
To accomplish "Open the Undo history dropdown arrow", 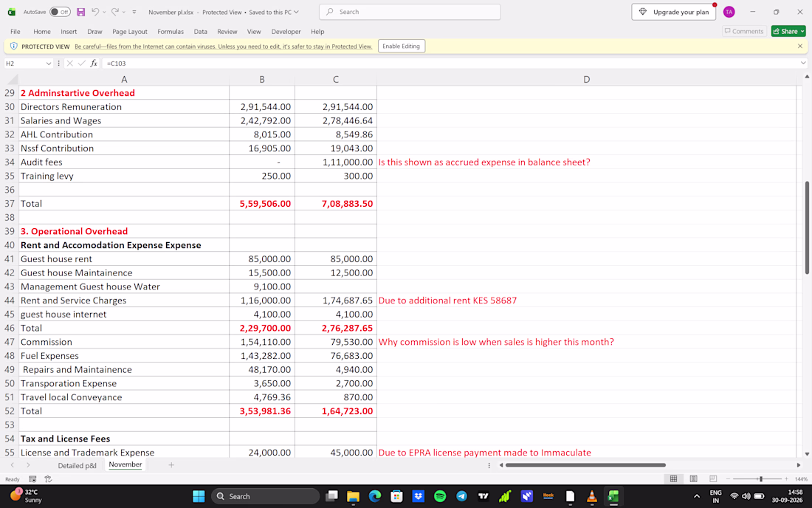I will pyautogui.click(x=104, y=12).
